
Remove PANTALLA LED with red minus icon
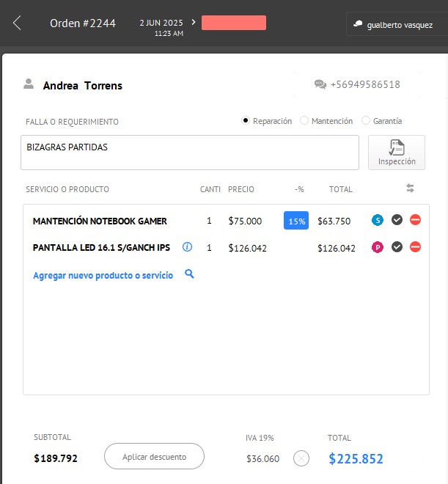415,247
